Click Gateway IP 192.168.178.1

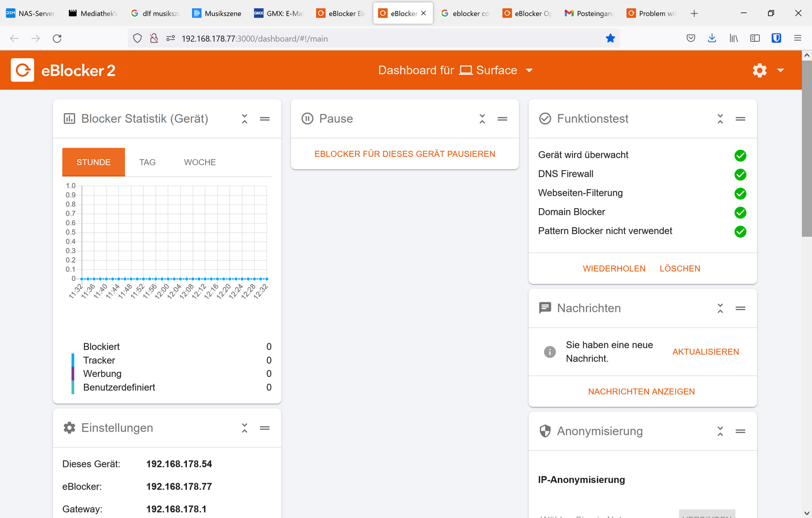click(176, 509)
